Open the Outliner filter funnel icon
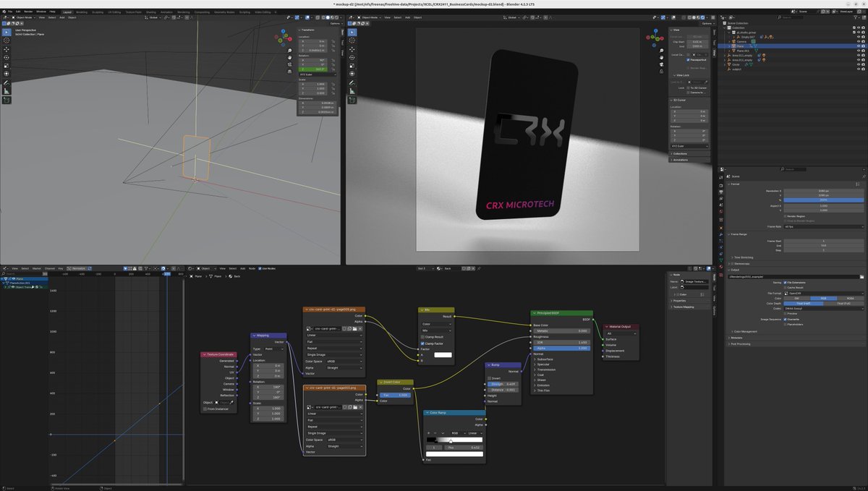 click(x=854, y=17)
